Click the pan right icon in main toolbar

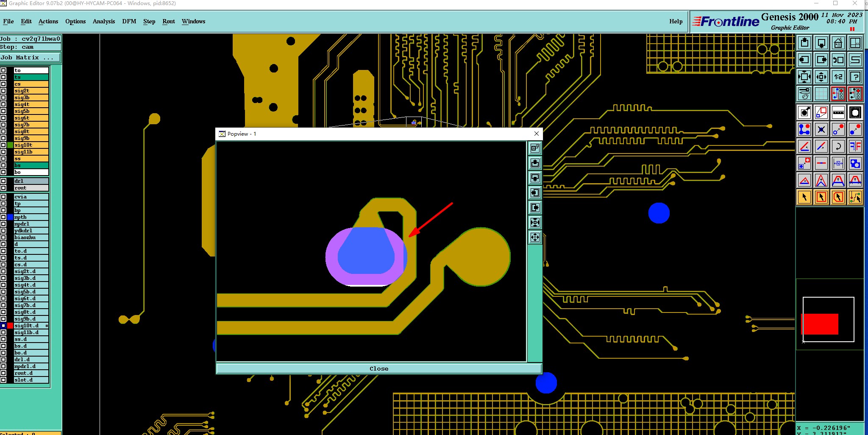pyautogui.click(x=821, y=60)
